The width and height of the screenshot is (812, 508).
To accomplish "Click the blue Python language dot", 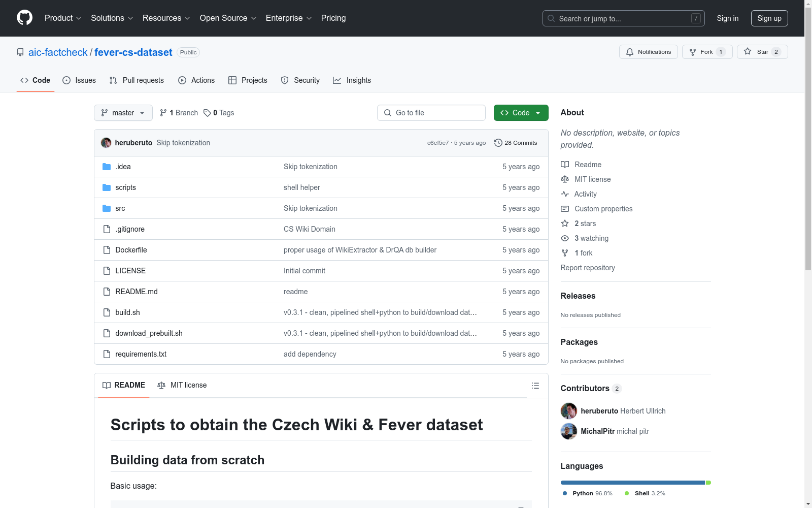I will [x=565, y=493].
